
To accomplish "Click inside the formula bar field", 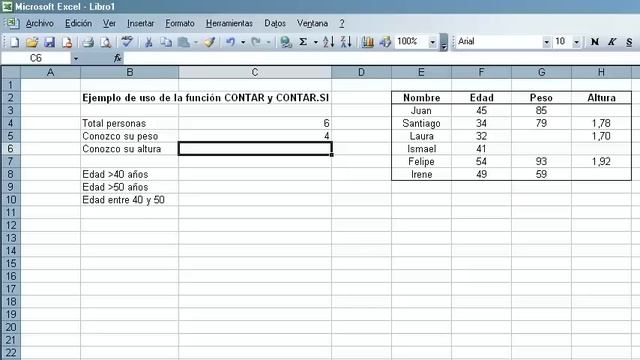I will tap(382, 58).
